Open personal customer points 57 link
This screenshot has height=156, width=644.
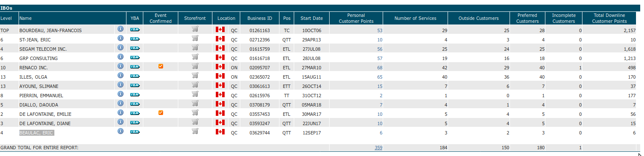point(380,58)
